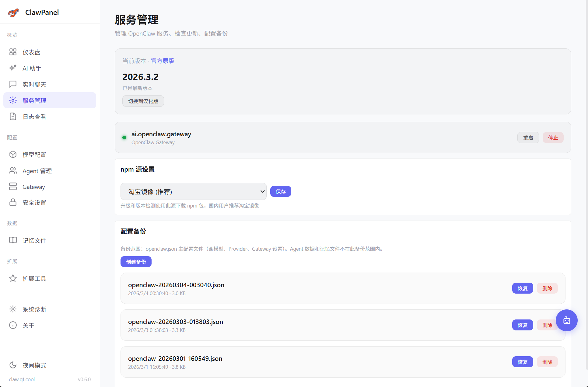Go to AI 助手 page
Screen dimensions: 588x387
coord(50,68)
